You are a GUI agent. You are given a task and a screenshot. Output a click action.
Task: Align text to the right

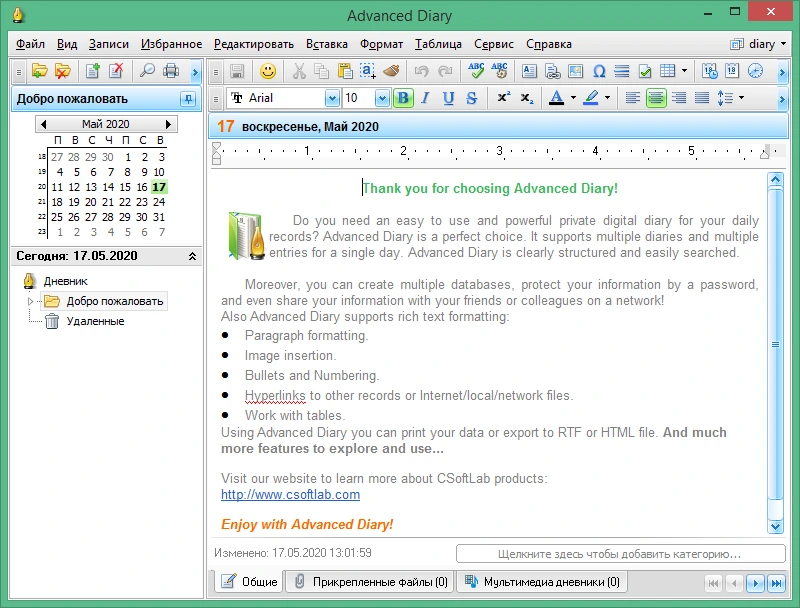(x=679, y=98)
